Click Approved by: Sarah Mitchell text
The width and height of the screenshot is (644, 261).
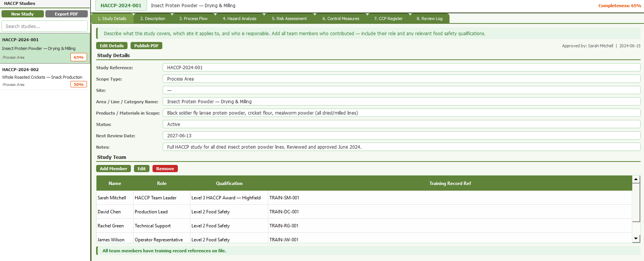tap(588, 46)
